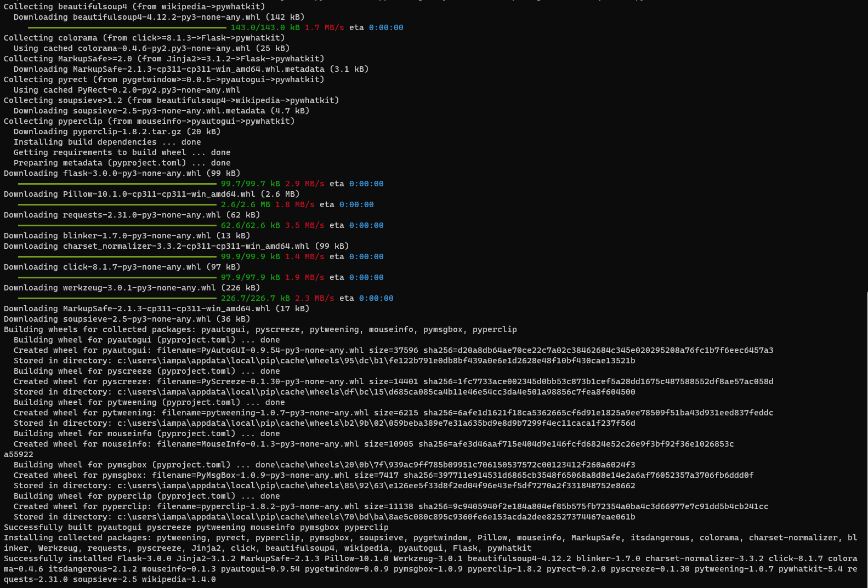Screen dimensions: 868x588
Task: Click the "2.6/2.6 MB" progress text
Action: 246,204
